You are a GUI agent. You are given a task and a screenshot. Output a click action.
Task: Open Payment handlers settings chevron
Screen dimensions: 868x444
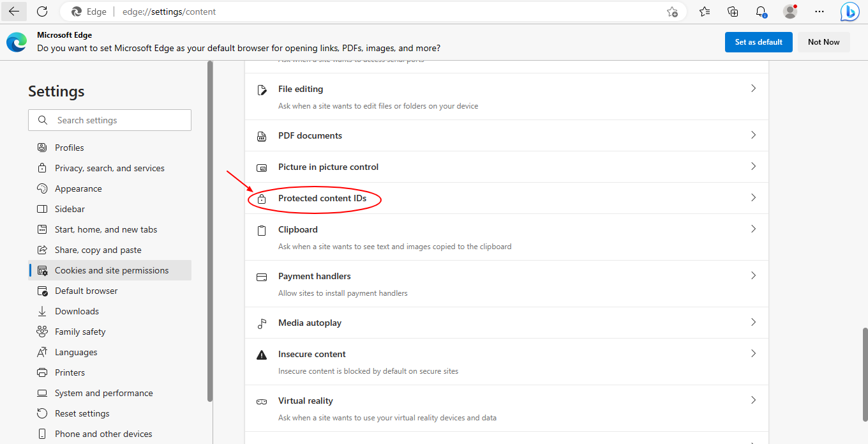[x=753, y=275]
